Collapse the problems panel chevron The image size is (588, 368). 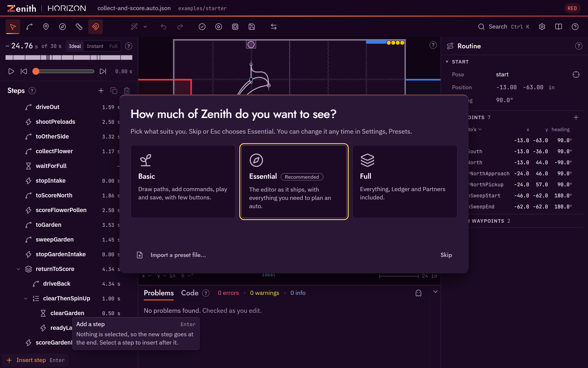coord(435,292)
